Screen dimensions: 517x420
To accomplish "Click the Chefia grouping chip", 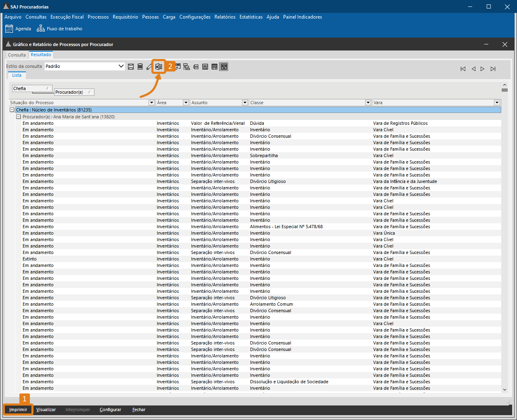I will pyautogui.click(x=33, y=88).
